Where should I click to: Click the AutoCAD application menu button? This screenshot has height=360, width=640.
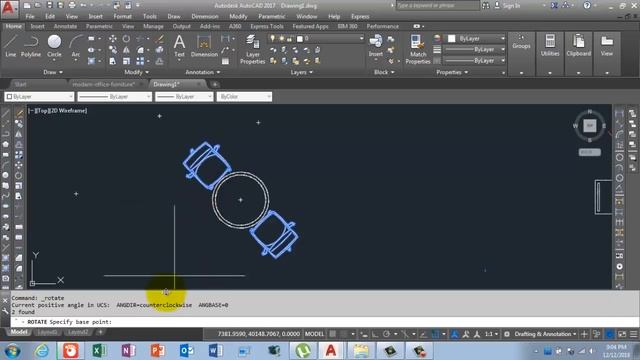pos(9,8)
